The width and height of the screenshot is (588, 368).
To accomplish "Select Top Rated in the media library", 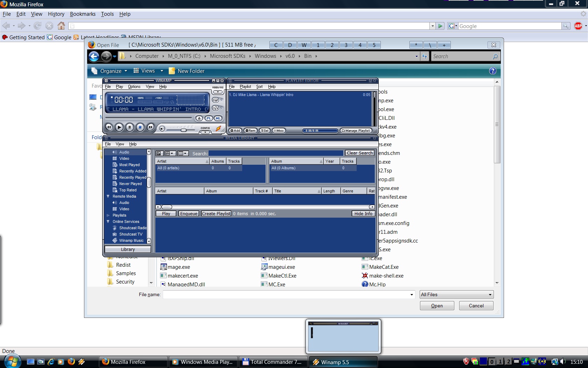I will click(x=128, y=190).
